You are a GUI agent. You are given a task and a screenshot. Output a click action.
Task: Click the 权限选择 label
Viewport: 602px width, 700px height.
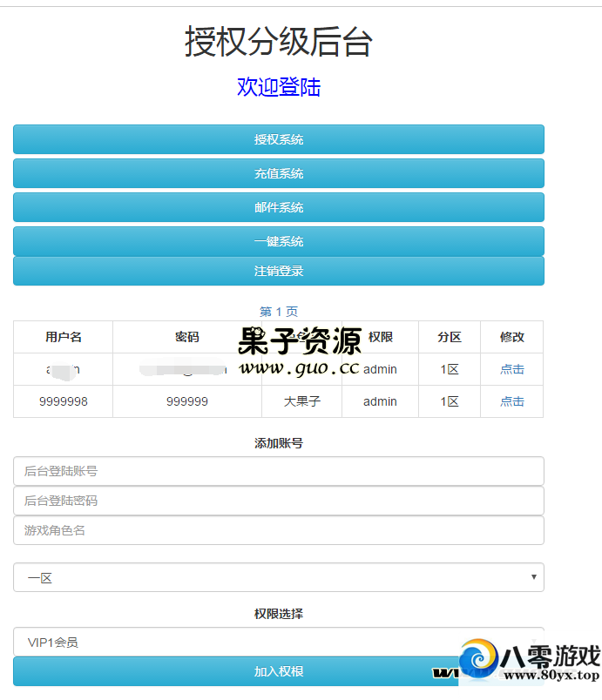(x=279, y=614)
